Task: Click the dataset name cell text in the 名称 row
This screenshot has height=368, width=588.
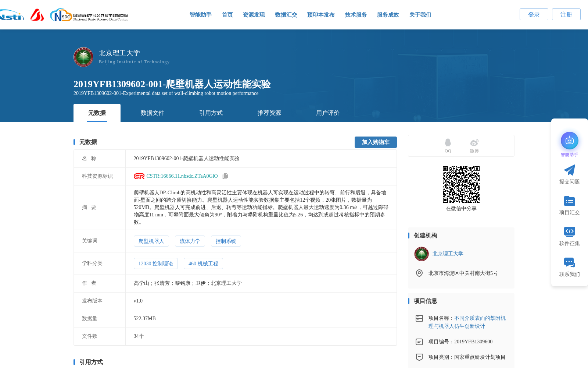Action: coord(187,159)
